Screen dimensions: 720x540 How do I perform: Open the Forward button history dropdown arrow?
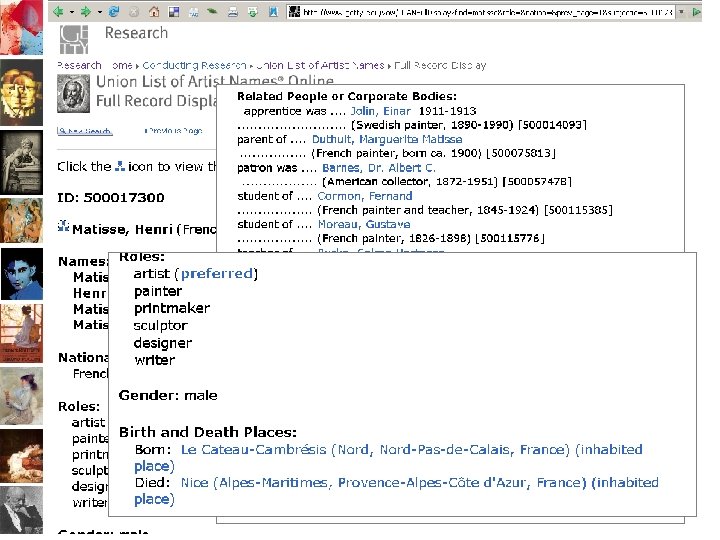pyautogui.click(x=100, y=12)
